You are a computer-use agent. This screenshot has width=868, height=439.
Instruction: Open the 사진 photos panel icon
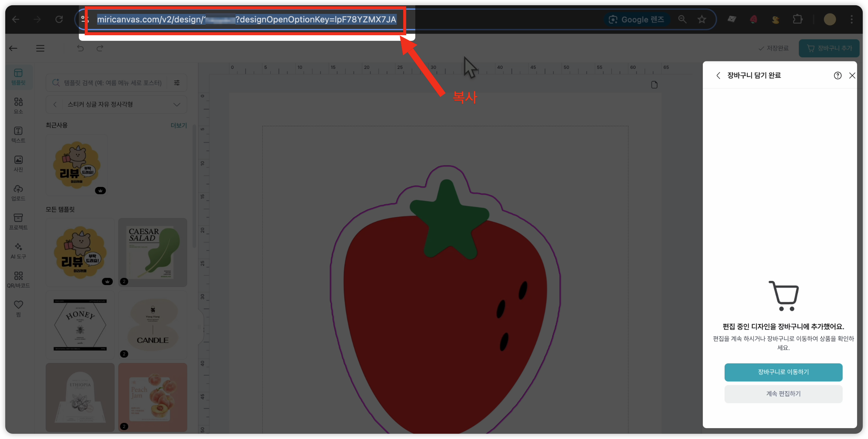point(18,163)
